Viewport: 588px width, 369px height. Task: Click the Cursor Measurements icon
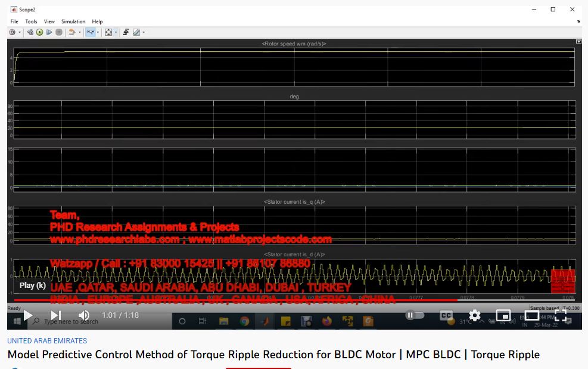point(136,32)
